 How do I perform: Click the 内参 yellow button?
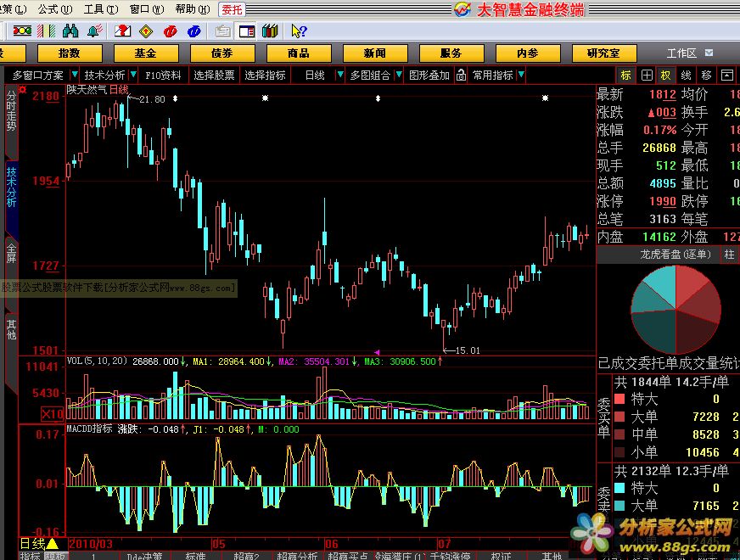click(528, 53)
